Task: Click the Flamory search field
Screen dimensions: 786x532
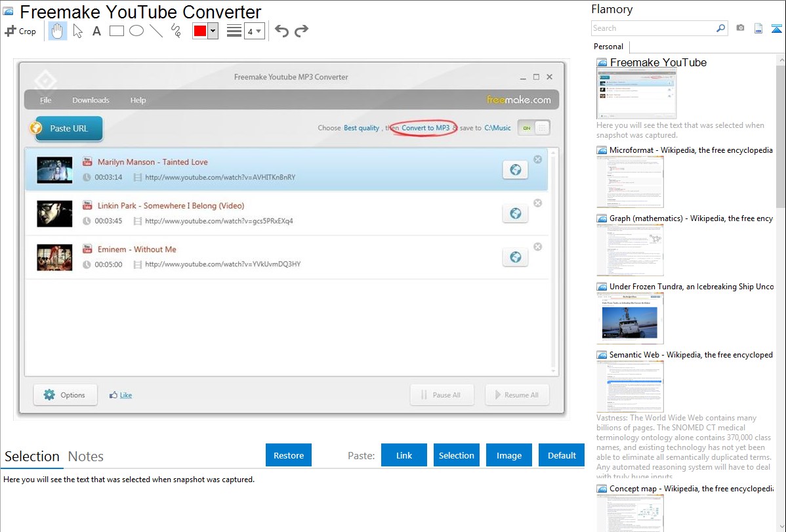Action: coord(653,28)
